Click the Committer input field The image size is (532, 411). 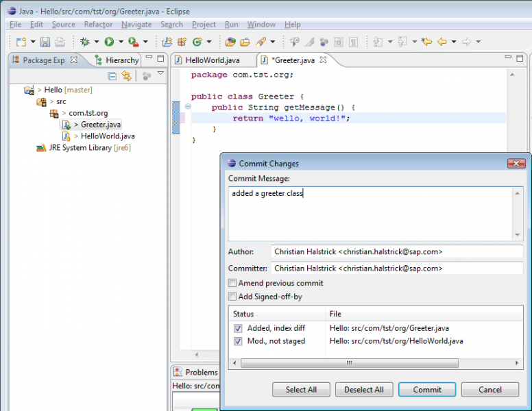pos(397,269)
